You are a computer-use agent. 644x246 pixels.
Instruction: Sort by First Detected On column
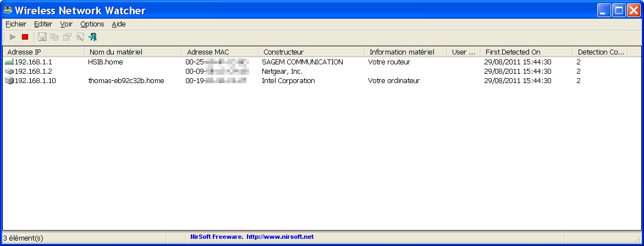point(526,52)
